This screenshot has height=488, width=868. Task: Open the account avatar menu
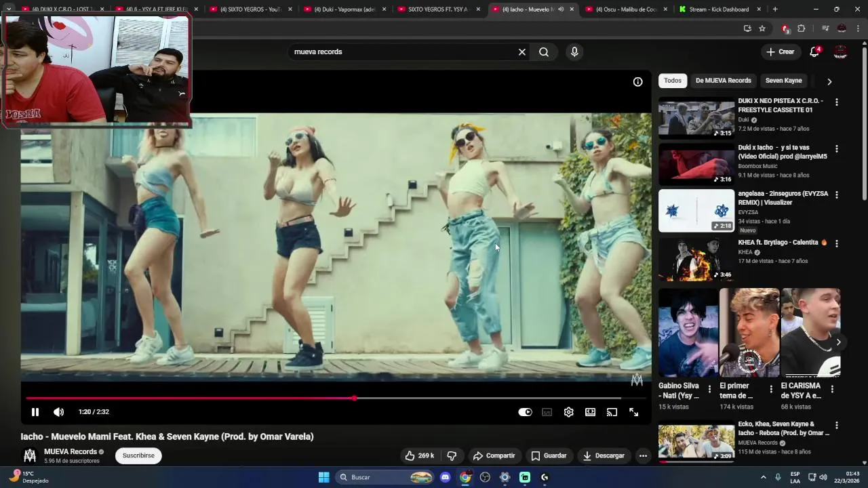pyautogui.click(x=840, y=52)
